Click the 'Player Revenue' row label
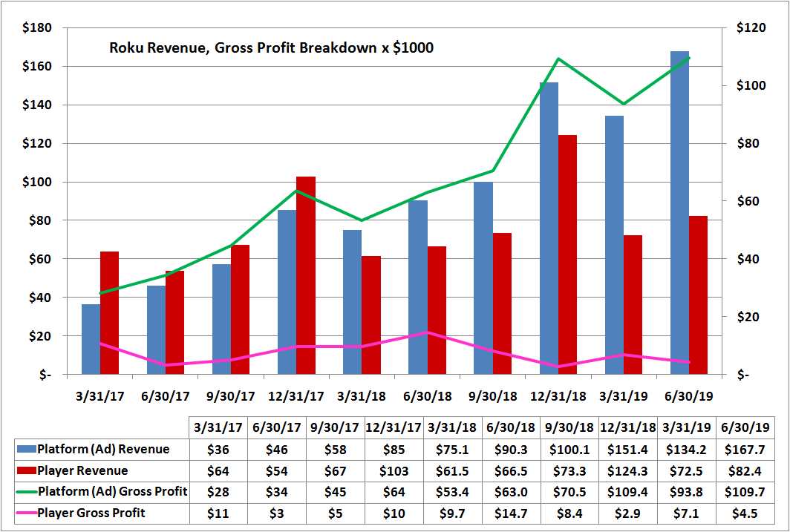The width and height of the screenshot is (790, 532). click(82, 470)
